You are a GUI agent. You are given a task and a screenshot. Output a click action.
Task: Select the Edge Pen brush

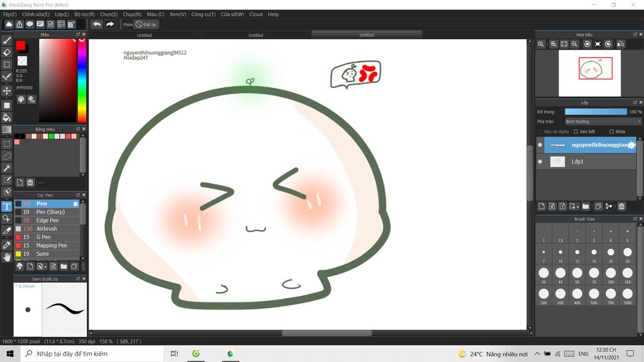coord(47,221)
